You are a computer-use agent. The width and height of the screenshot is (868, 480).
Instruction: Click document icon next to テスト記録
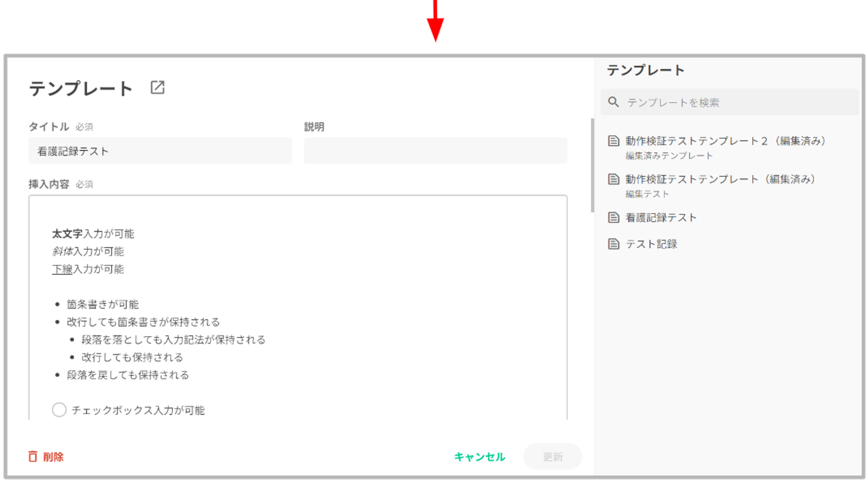click(613, 244)
